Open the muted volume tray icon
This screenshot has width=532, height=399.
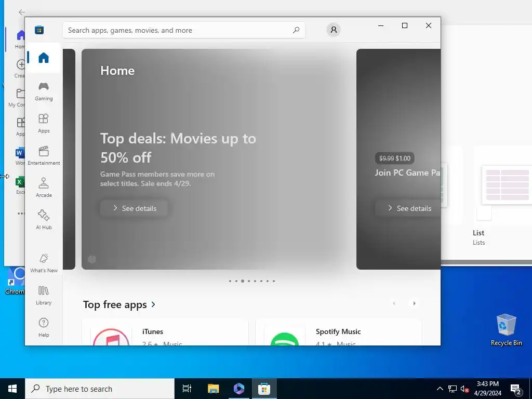pos(465,389)
